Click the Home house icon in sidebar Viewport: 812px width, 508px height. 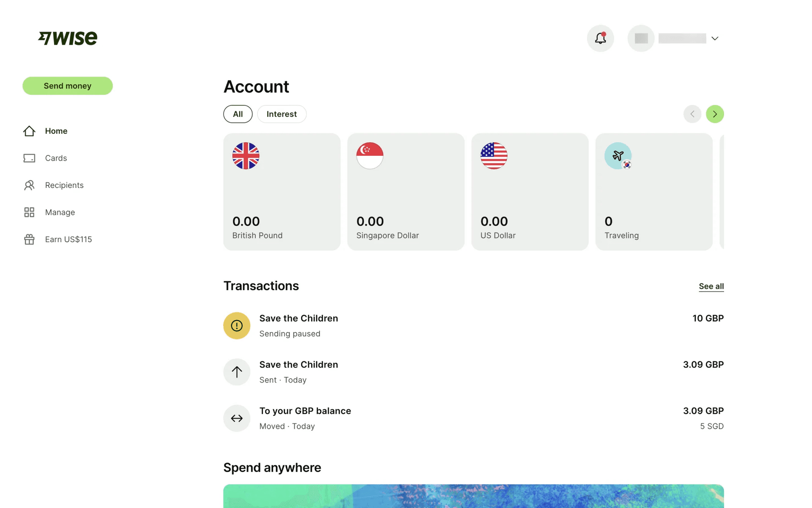[x=29, y=131]
